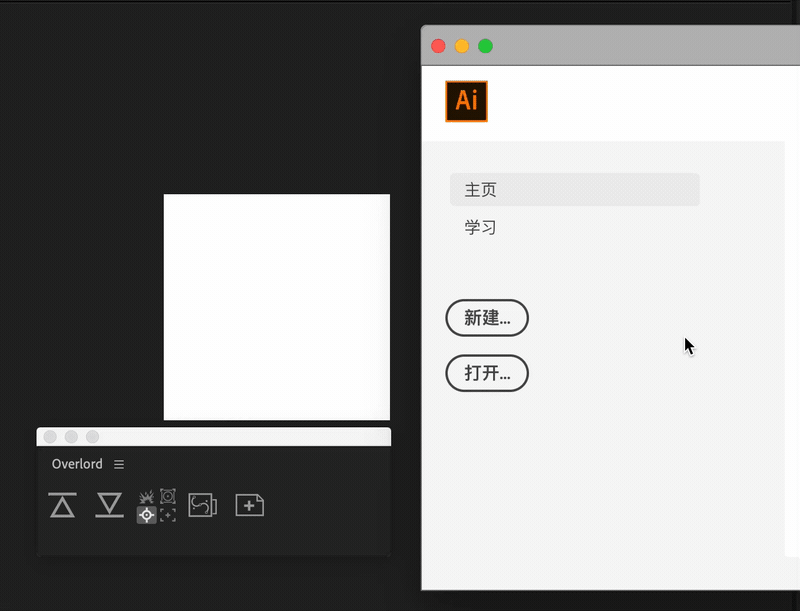The width and height of the screenshot is (800, 611).
Task: Click the 新建... button
Action: 487,318
